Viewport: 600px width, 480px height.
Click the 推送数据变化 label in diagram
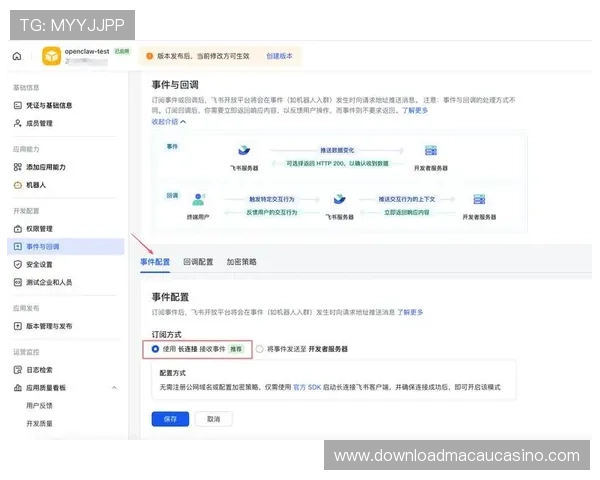pos(337,150)
